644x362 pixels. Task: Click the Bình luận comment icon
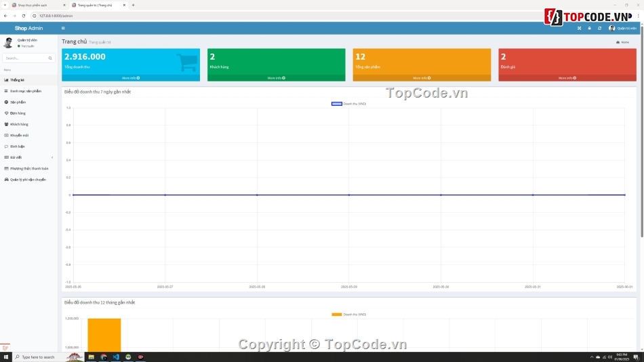click(x=6, y=146)
